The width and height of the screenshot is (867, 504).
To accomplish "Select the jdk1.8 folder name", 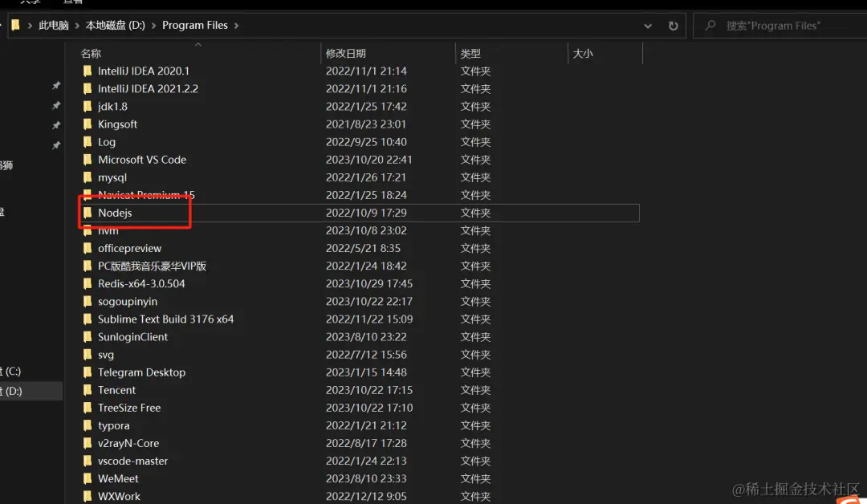I will click(x=113, y=106).
